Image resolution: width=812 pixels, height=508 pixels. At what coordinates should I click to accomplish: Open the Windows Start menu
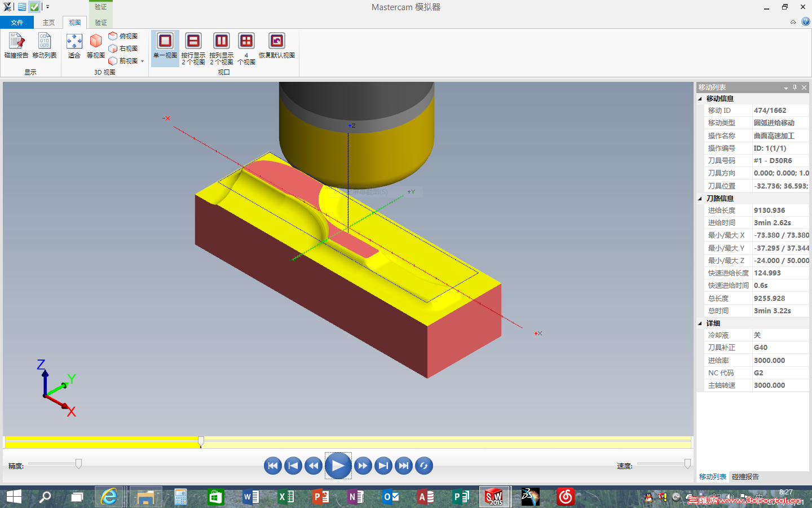tap(14, 497)
